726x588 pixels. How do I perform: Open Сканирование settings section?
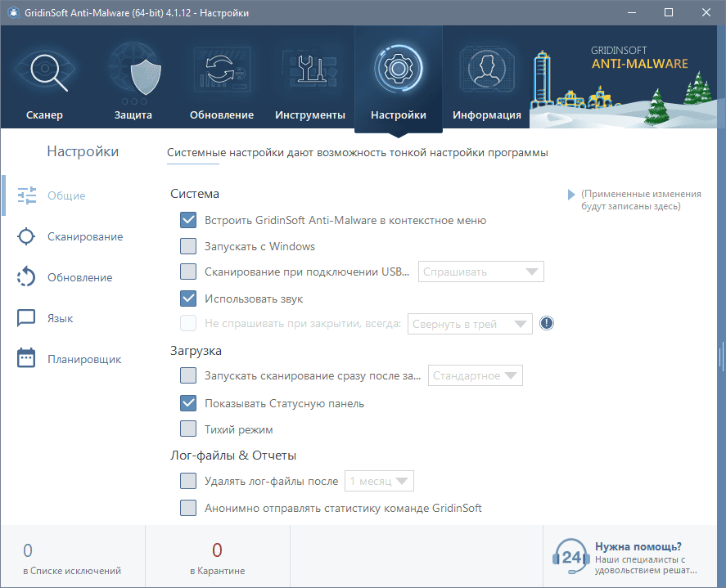pos(85,237)
